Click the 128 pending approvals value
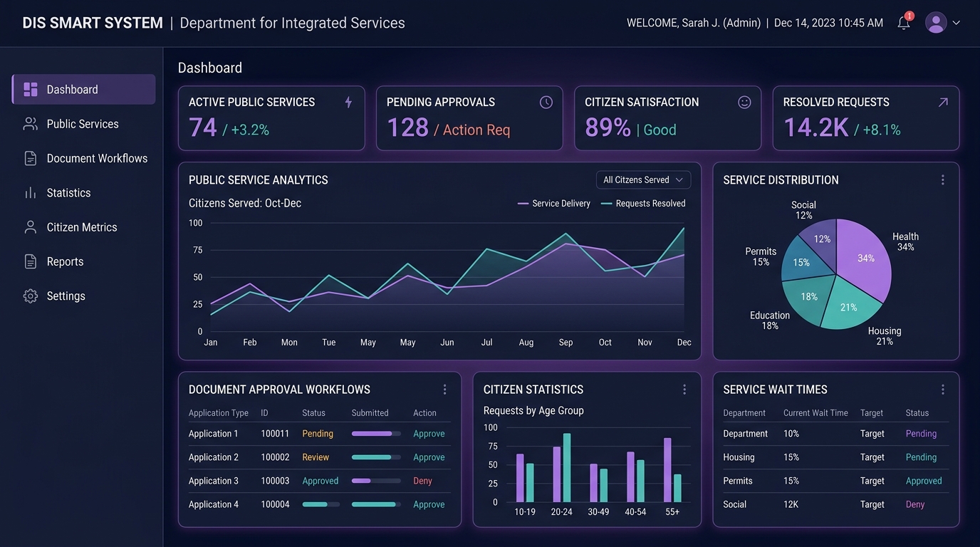 click(x=407, y=128)
